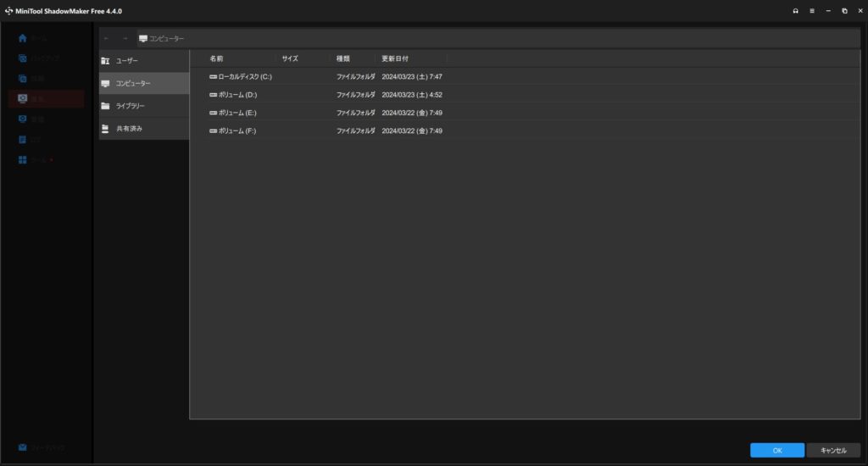
Task: Sort by the サイズ column header
Action: [x=290, y=58]
